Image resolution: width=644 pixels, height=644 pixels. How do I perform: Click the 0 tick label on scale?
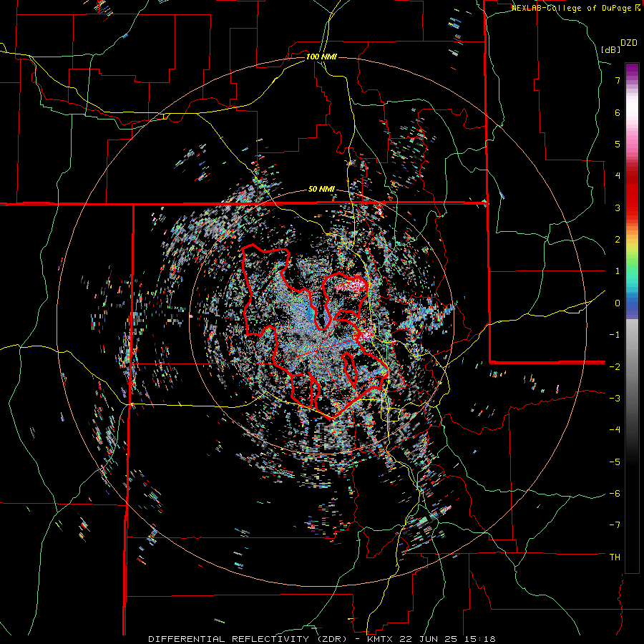click(x=618, y=303)
